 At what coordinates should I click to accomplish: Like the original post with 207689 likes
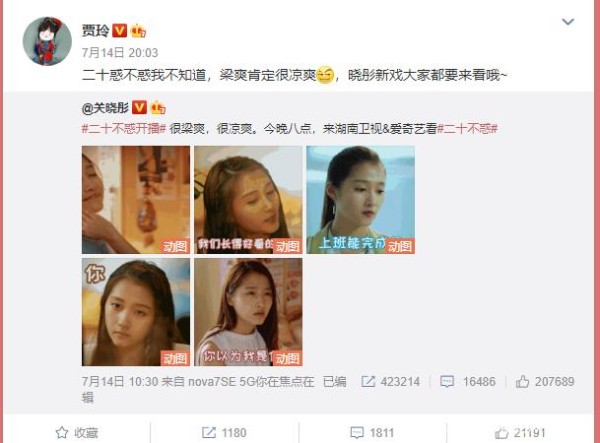(545, 381)
